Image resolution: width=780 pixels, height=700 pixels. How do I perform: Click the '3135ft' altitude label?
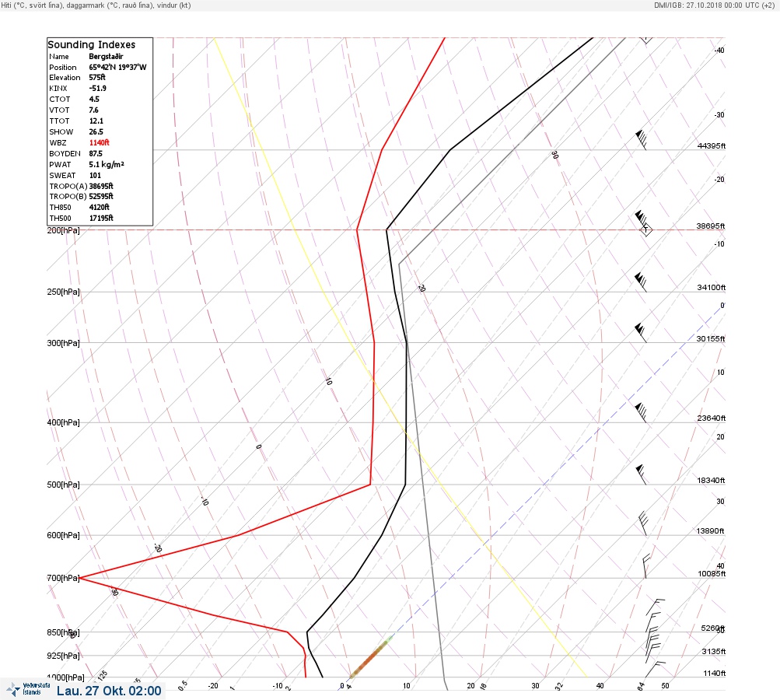(x=714, y=651)
